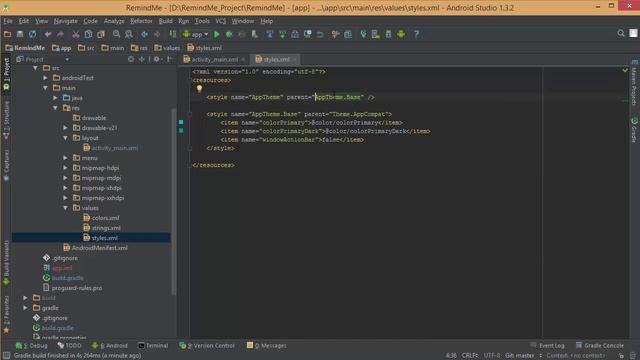640x360 pixels.
Task: Click the editor code area at resources end tag
Action: tap(213, 165)
